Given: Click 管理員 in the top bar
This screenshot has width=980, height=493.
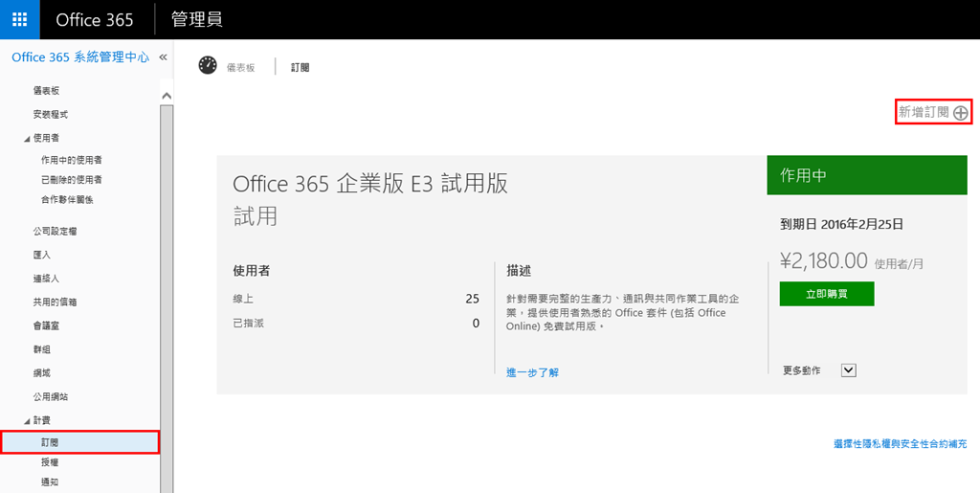Looking at the screenshot, I should click(197, 19).
